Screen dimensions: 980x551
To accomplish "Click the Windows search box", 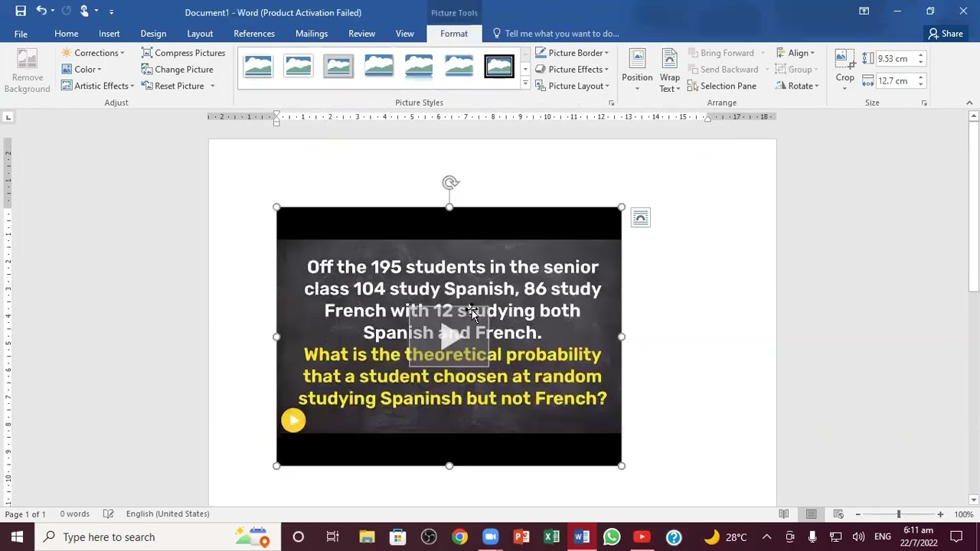I will point(157,537).
